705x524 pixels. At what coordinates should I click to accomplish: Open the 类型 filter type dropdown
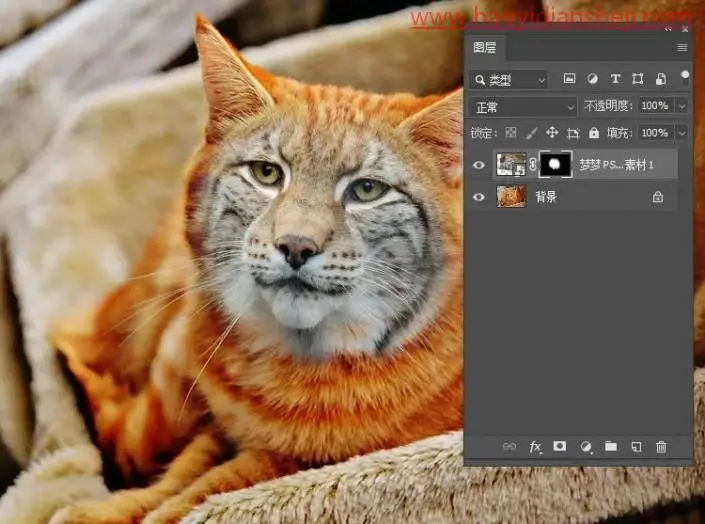click(508, 80)
